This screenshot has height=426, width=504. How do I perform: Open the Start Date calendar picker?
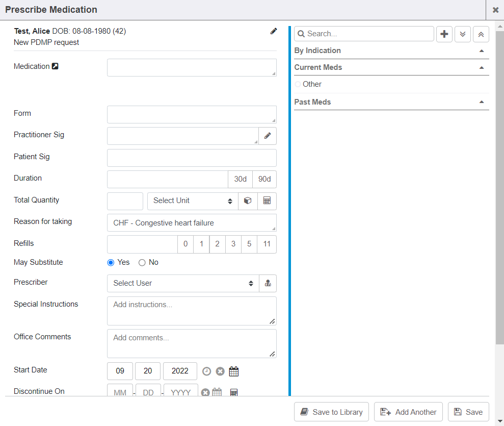tap(234, 371)
